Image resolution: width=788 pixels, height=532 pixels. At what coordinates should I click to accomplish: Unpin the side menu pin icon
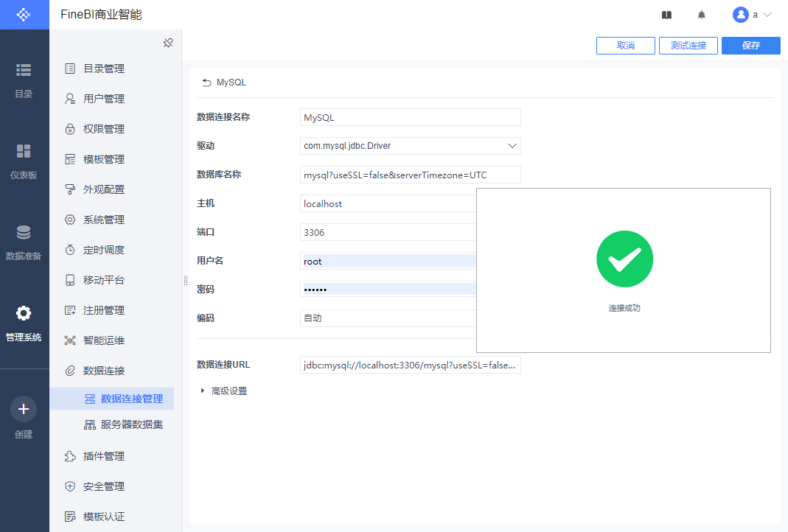[168, 43]
